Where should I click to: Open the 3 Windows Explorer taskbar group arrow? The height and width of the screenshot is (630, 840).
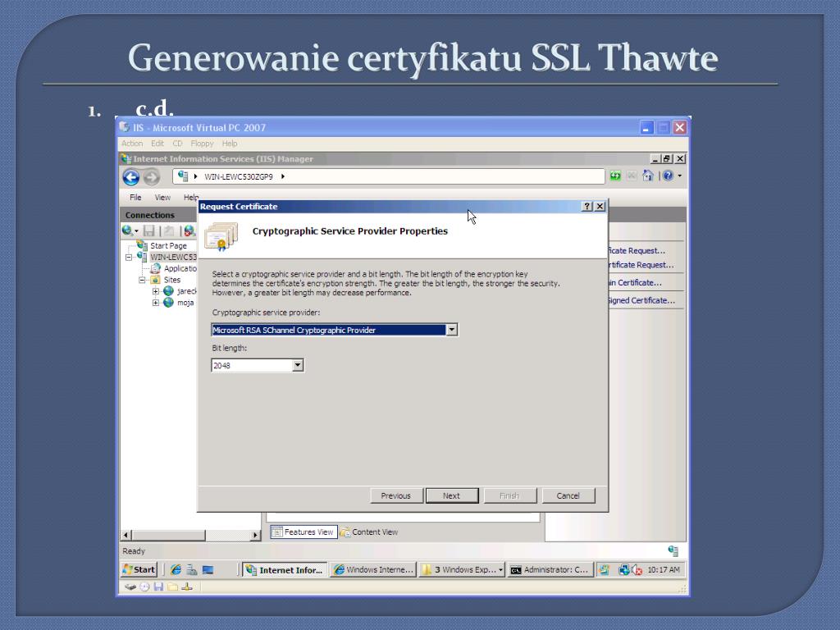501,570
